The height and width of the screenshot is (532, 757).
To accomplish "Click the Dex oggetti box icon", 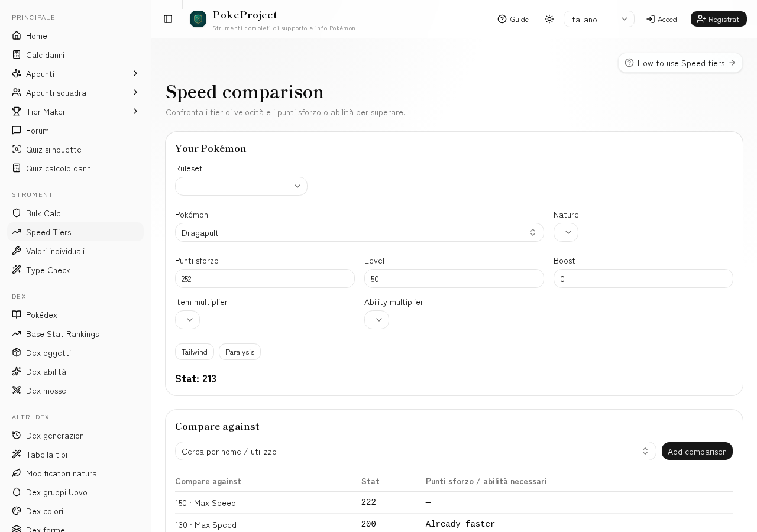I will (x=17, y=353).
